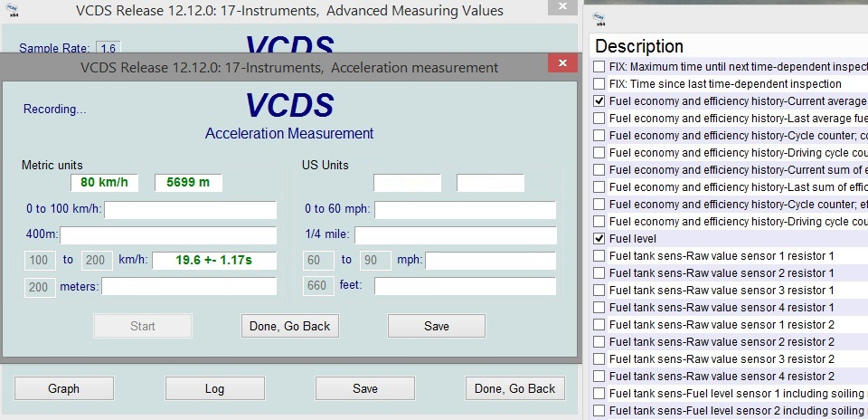Check Fuel economy history-Cycle counter; ef checkbox
Image resolution: width=868 pixels, height=420 pixels.
click(x=599, y=205)
